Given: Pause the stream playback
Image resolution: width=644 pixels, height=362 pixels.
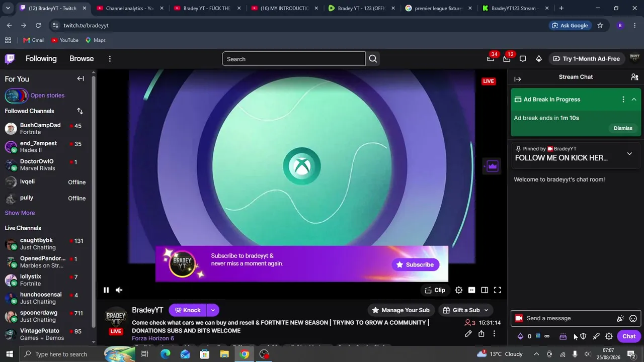Looking at the screenshot, I should (x=106, y=290).
